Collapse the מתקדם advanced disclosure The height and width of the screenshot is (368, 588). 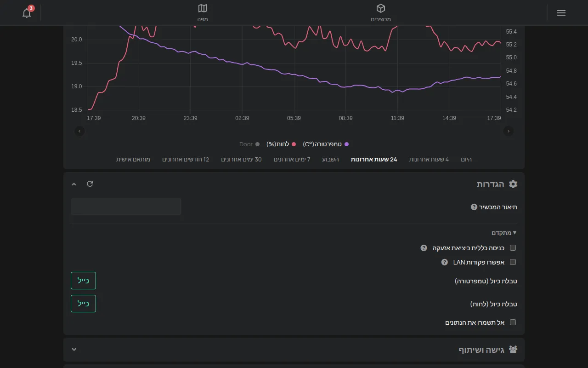[x=504, y=233]
